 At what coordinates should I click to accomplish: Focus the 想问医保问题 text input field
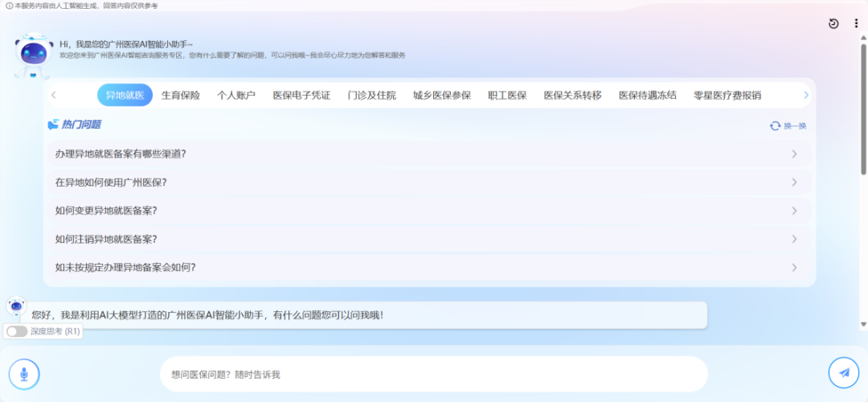tap(434, 374)
